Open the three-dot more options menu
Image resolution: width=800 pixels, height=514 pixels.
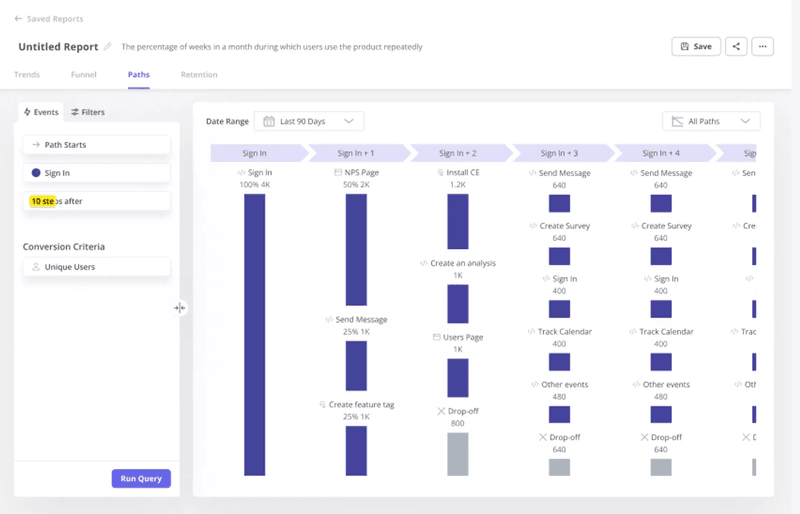tap(762, 46)
